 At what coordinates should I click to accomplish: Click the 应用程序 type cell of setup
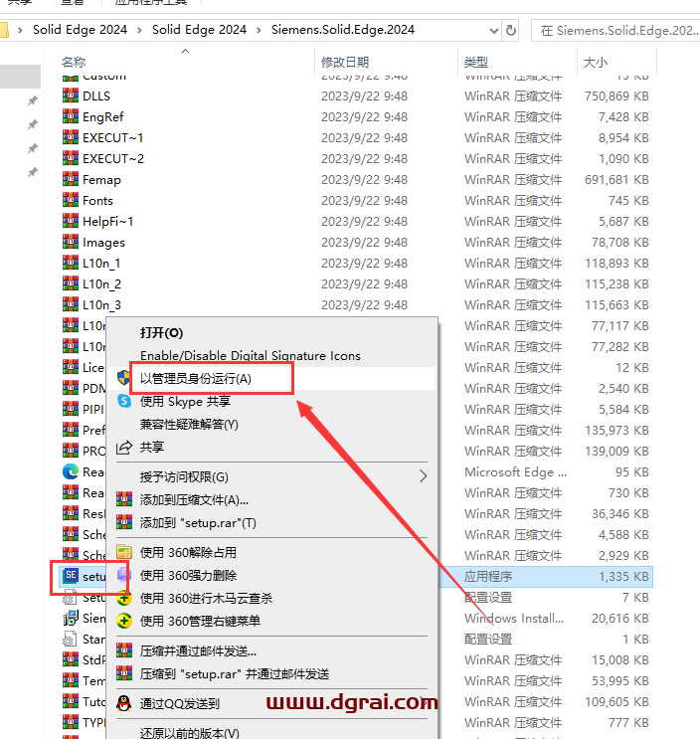(488, 576)
